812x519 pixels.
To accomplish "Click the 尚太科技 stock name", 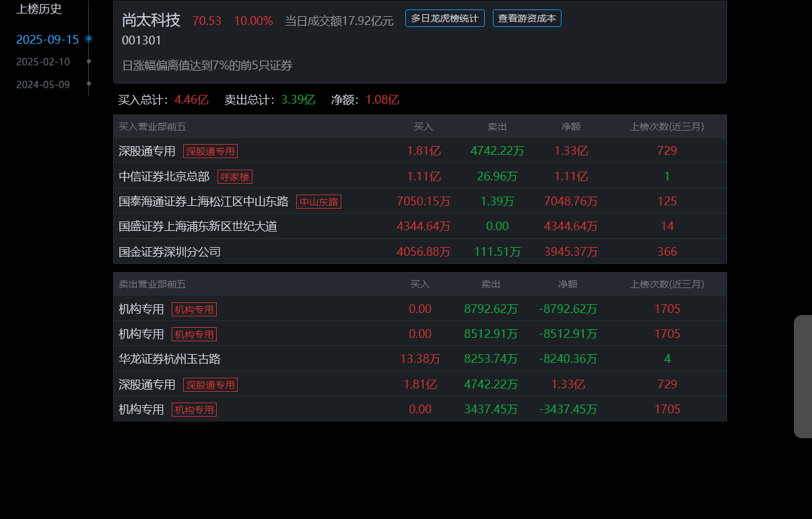I will point(151,20).
